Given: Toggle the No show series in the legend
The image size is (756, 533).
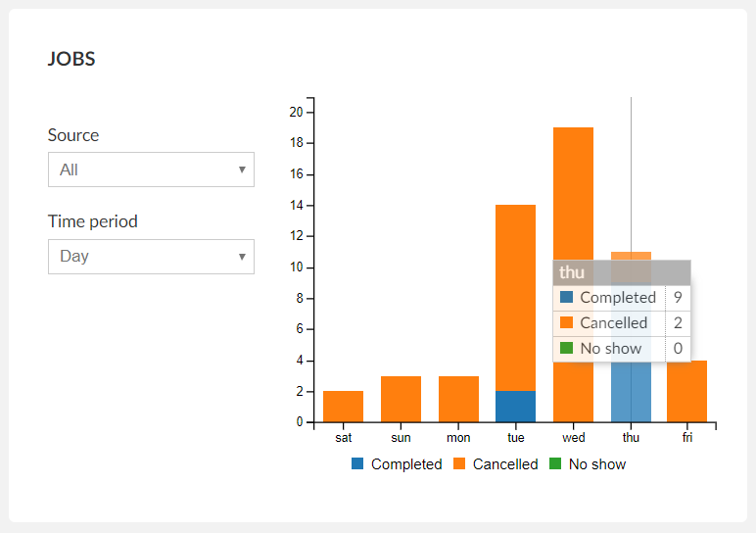Looking at the screenshot, I should [596, 464].
